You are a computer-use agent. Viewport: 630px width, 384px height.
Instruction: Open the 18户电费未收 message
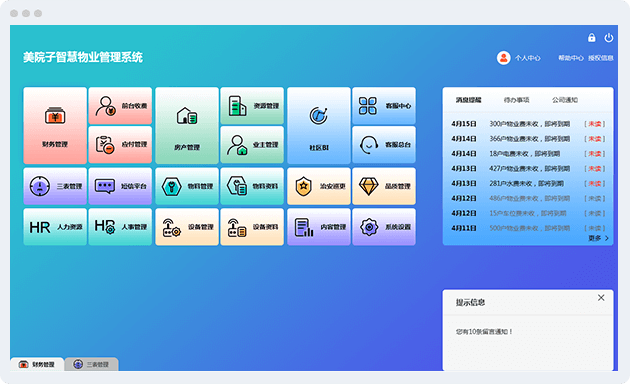[x=528, y=154]
